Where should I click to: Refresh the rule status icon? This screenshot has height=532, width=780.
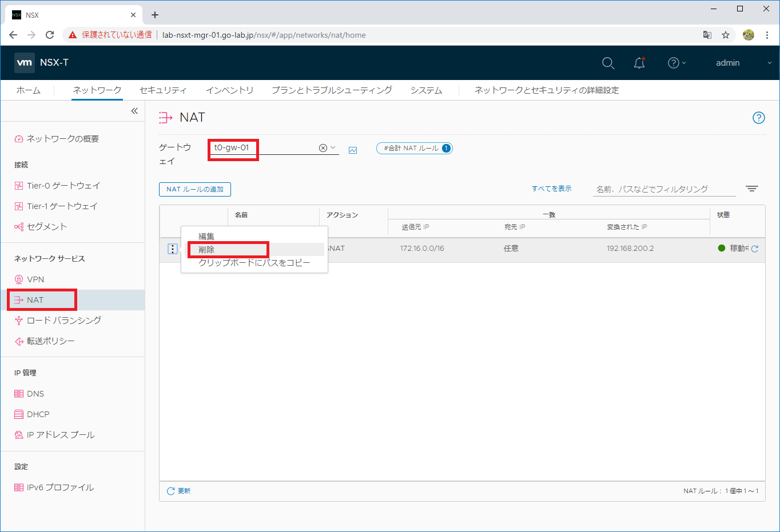point(755,249)
